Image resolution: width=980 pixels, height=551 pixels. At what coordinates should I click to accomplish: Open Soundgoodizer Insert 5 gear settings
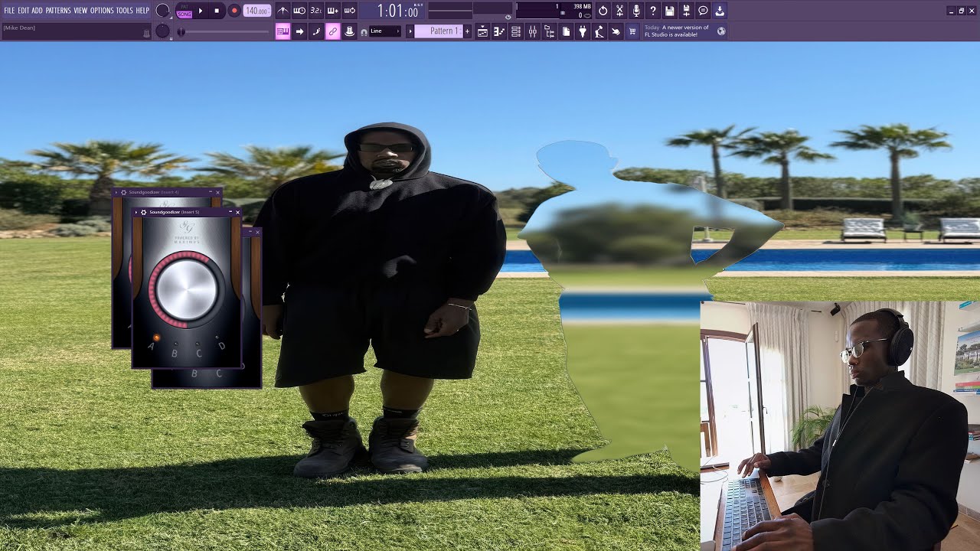143,212
